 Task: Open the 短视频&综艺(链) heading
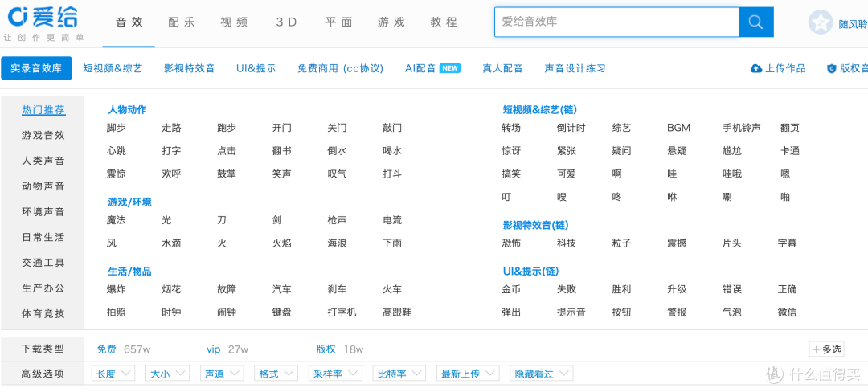pyautogui.click(x=540, y=109)
